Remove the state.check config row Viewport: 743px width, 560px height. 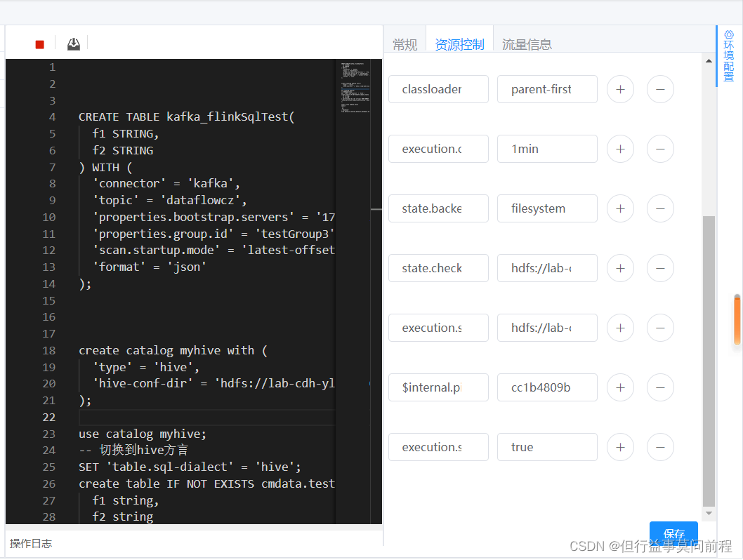point(660,268)
